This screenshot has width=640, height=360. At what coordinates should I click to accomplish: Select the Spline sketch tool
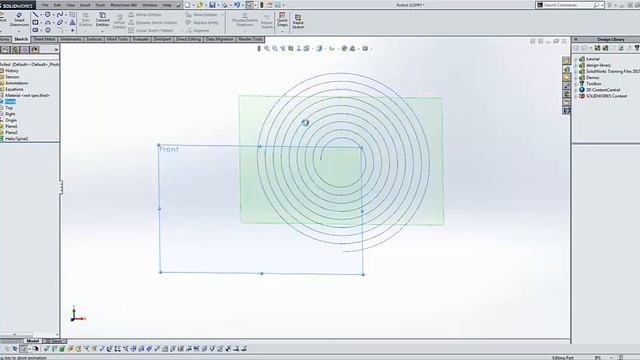60,14
